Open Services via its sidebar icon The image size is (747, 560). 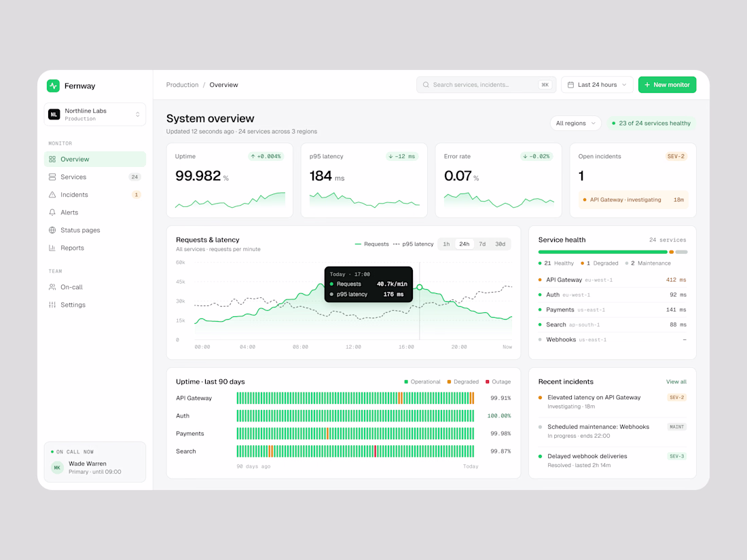(52, 176)
